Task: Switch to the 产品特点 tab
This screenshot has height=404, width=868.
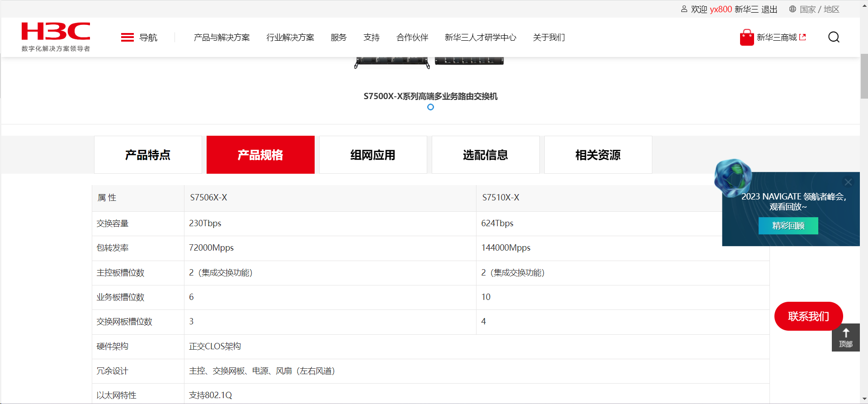Action: click(x=148, y=155)
